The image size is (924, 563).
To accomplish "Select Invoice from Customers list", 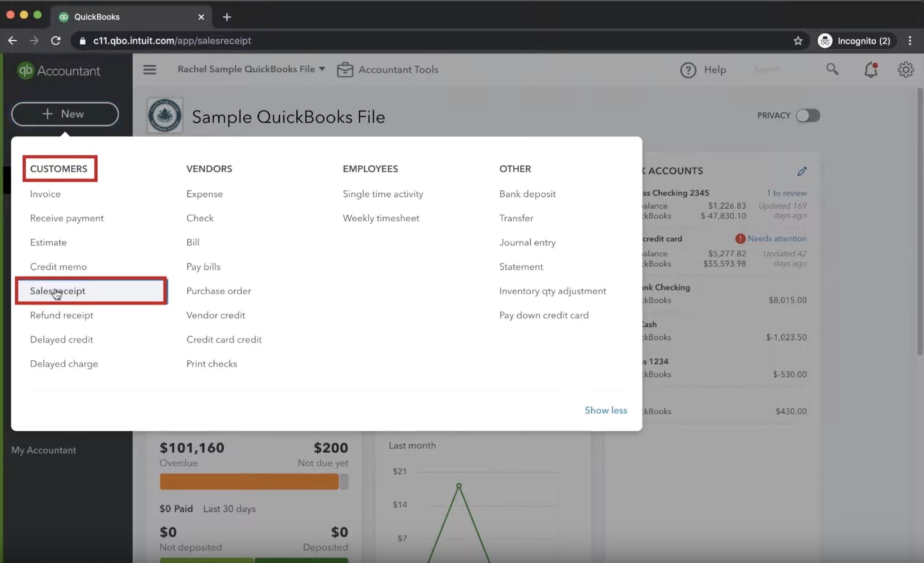I will [45, 194].
